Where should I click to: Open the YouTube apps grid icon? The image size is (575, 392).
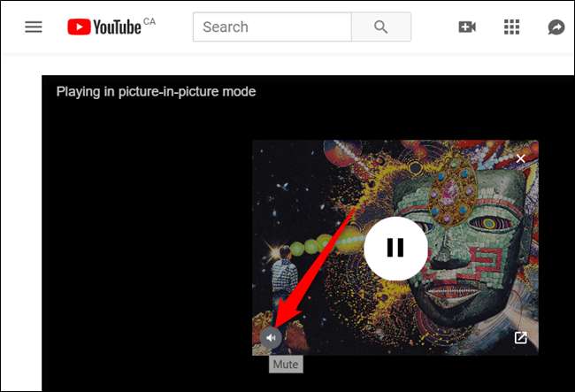(511, 27)
